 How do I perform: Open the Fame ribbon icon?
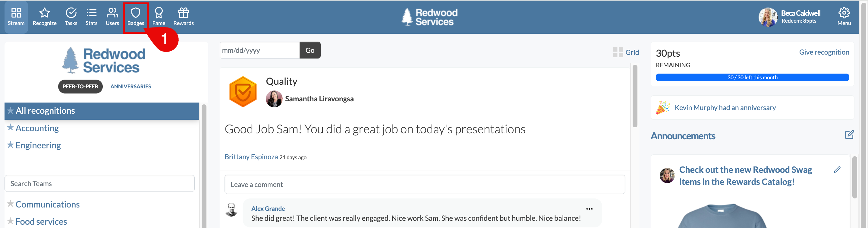tap(159, 13)
